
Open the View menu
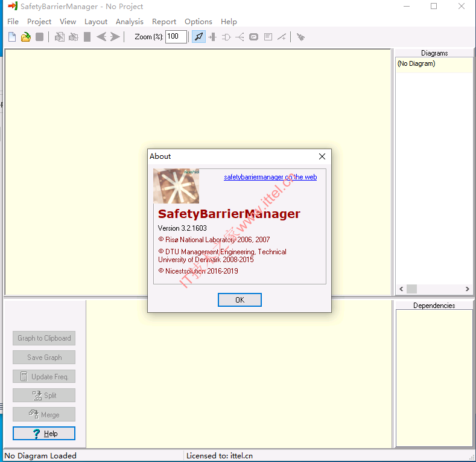(x=68, y=22)
